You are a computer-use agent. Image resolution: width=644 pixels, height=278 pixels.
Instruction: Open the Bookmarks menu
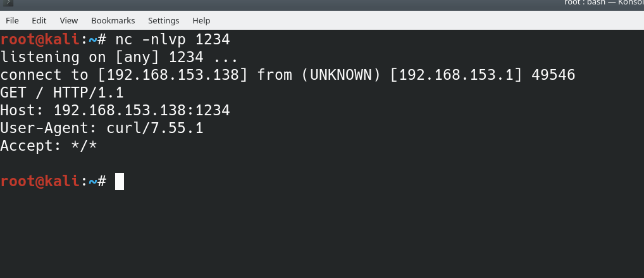coord(113,20)
